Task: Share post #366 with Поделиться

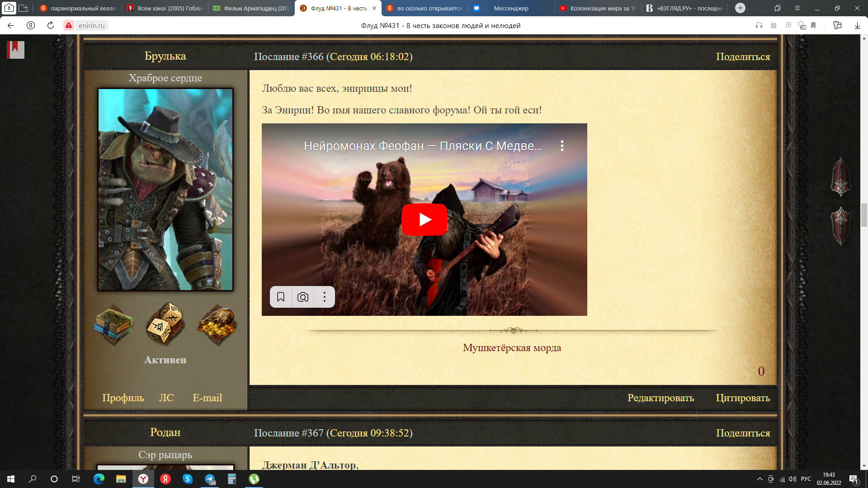Action: [x=743, y=56]
